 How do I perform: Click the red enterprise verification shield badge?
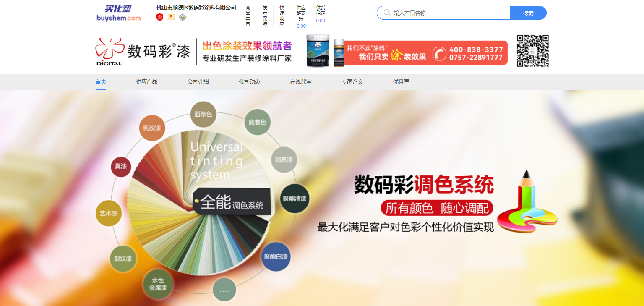coord(160,17)
